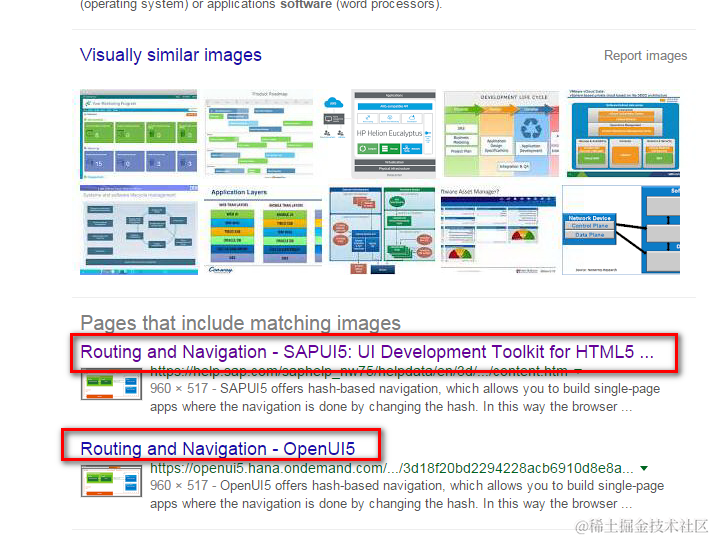Select the SAPUI5 hash-based navigation snippet text
This screenshot has height=540, width=714.
(405, 397)
